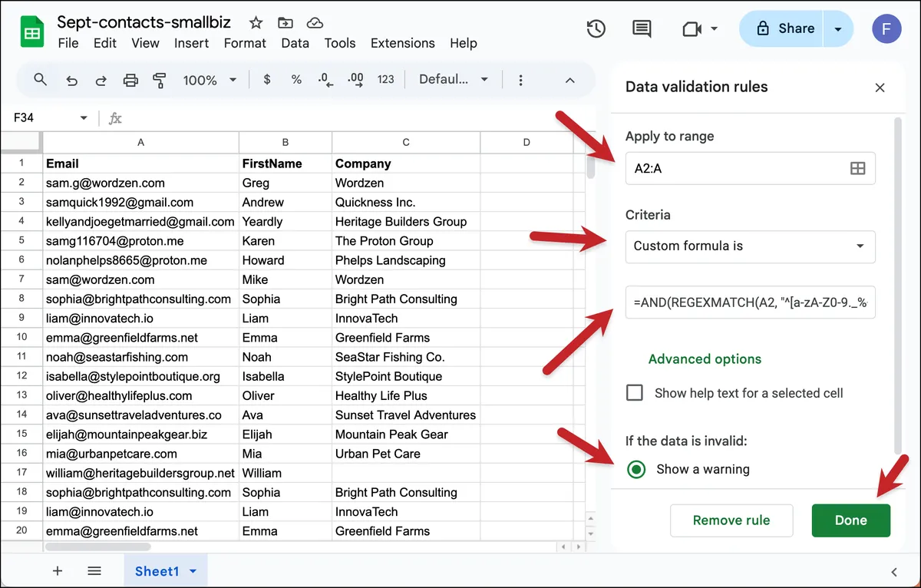This screenshot has width=921, height=588.
Task: Search the menus magnifier icon
Action: (x=41, y=80)
